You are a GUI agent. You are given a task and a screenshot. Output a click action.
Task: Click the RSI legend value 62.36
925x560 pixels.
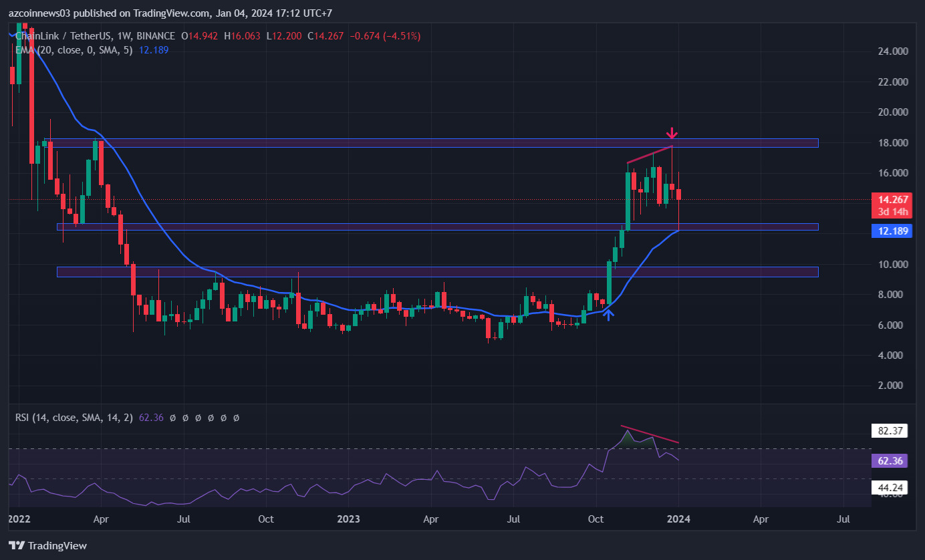[x=150, y=418]
